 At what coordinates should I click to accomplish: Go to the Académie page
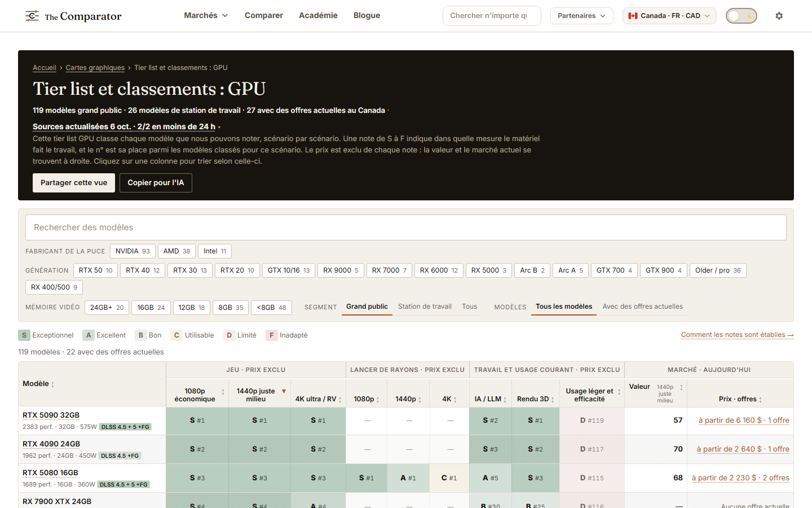point(318,15)
